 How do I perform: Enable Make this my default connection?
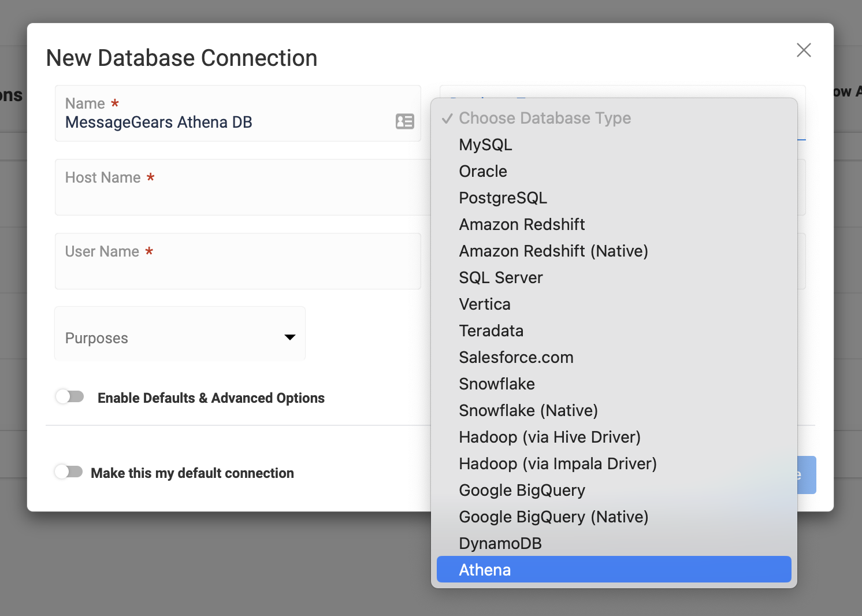click(69, 472)
